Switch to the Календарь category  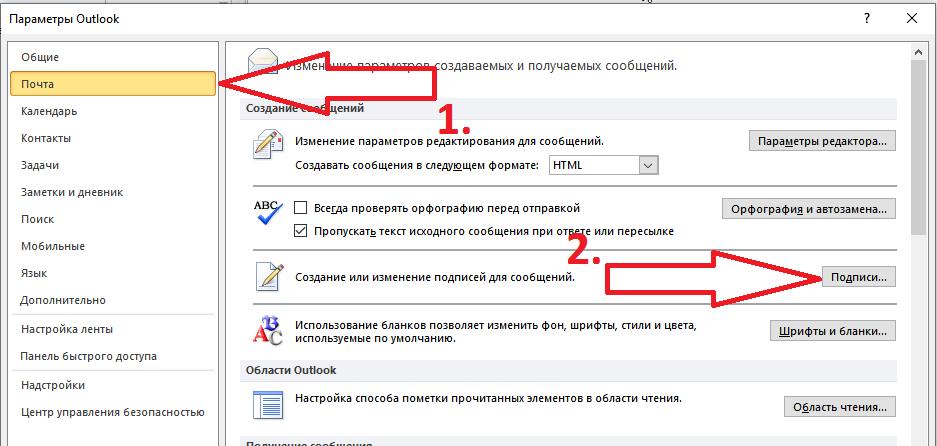(x=49, y=111)
